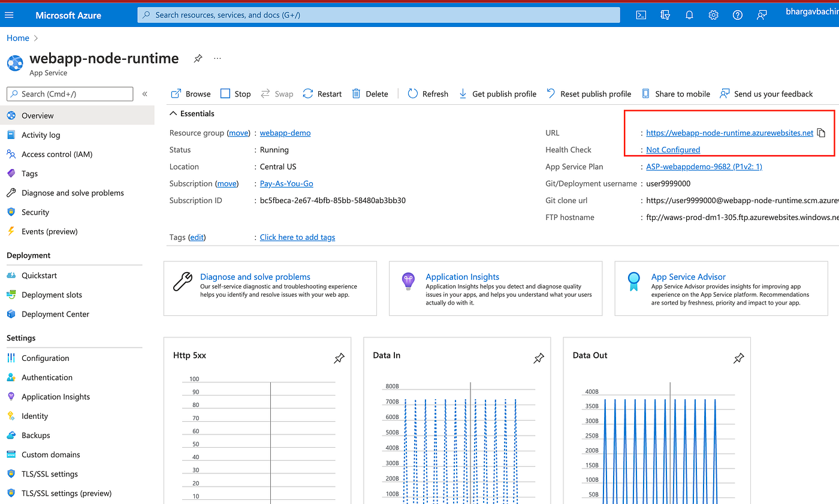Click 'Click here to add tags'
The width and height of the screenshot is (839, 504).
click(297, 237)
